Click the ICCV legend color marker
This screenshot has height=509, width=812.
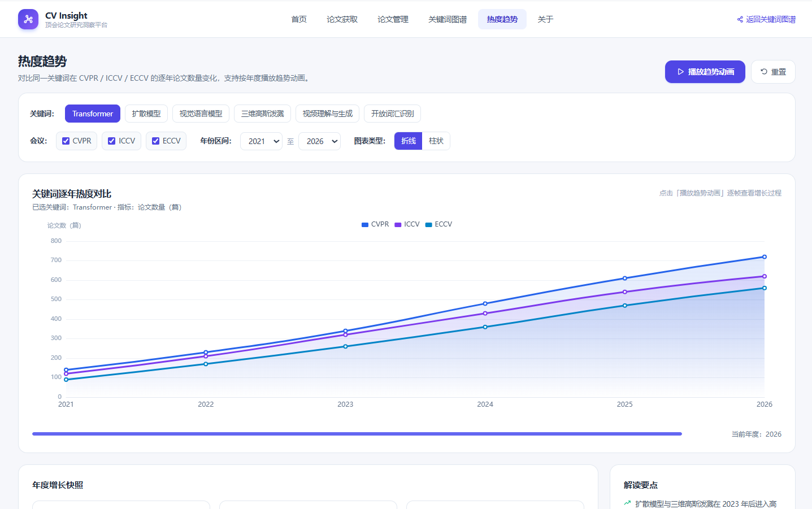[398, 225]
